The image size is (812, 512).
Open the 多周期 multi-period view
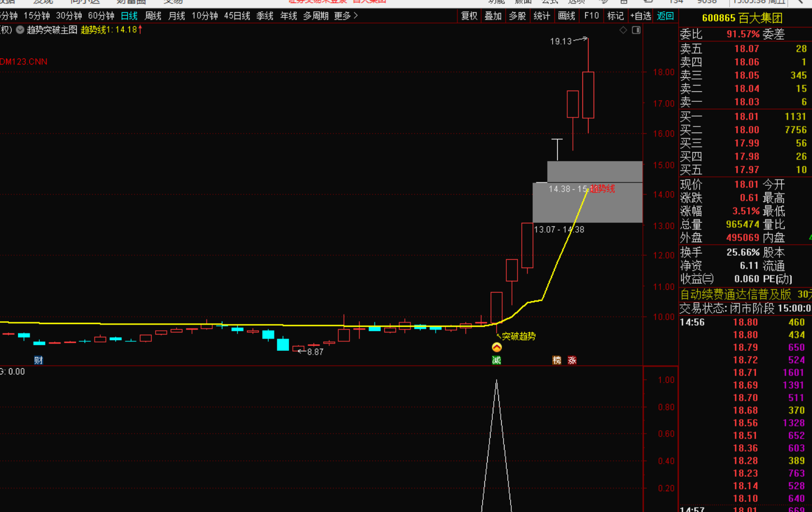click(316, 16)
